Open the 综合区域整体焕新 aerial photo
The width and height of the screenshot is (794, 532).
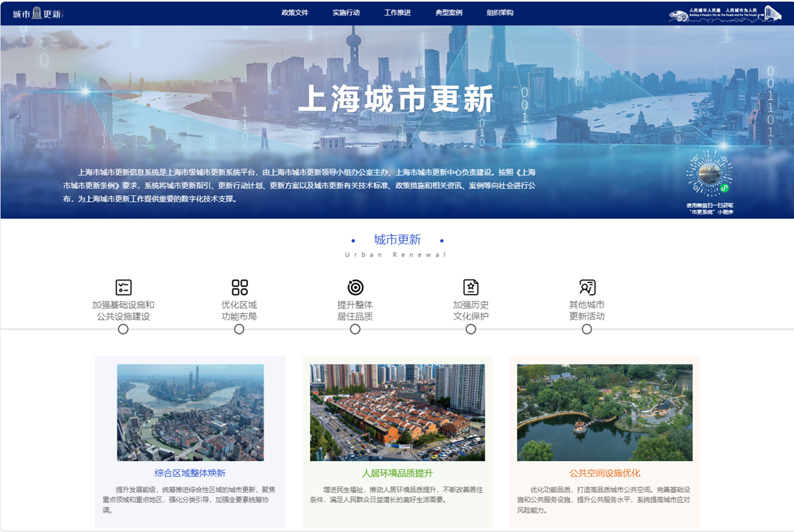point(191,413)
